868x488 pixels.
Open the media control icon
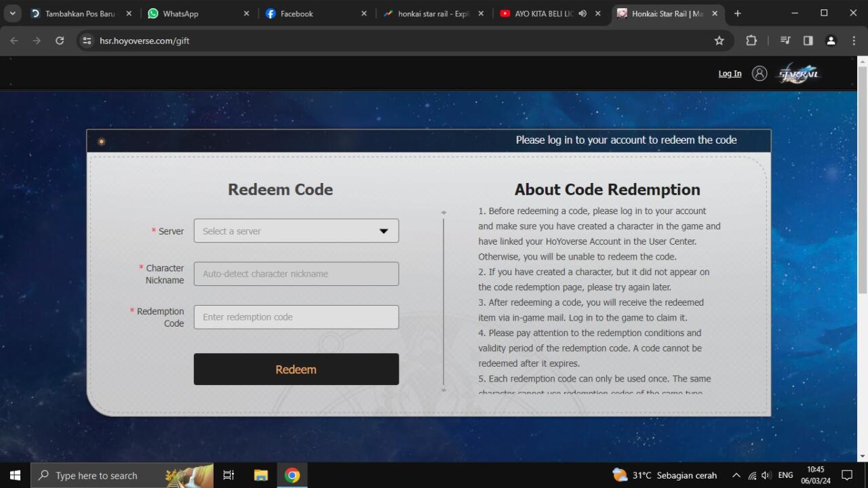pos(785,41)
